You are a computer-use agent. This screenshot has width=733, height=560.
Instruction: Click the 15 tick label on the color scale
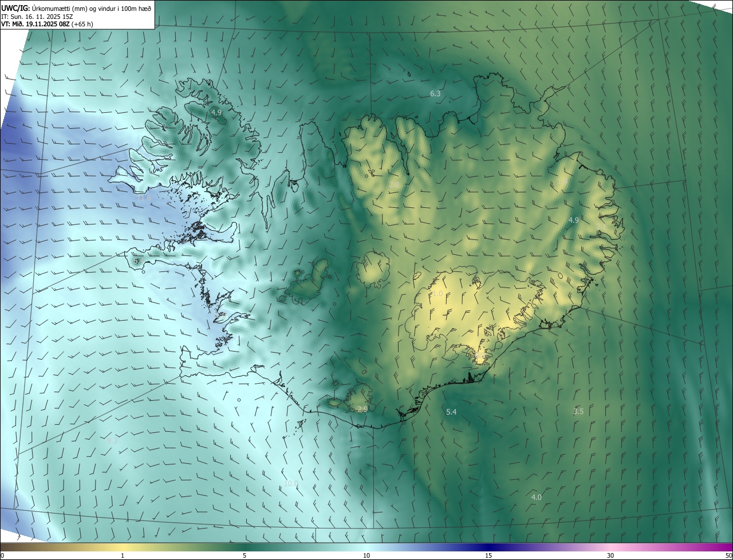(488, 555)
